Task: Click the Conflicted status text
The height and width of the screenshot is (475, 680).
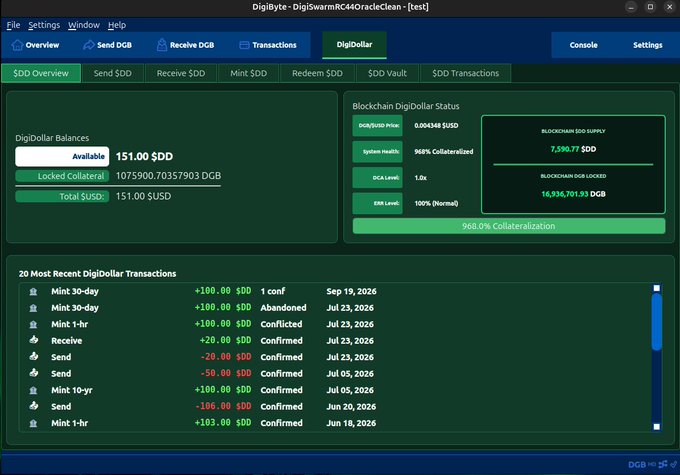Action: pyautogui.click(x=281, y=324)
